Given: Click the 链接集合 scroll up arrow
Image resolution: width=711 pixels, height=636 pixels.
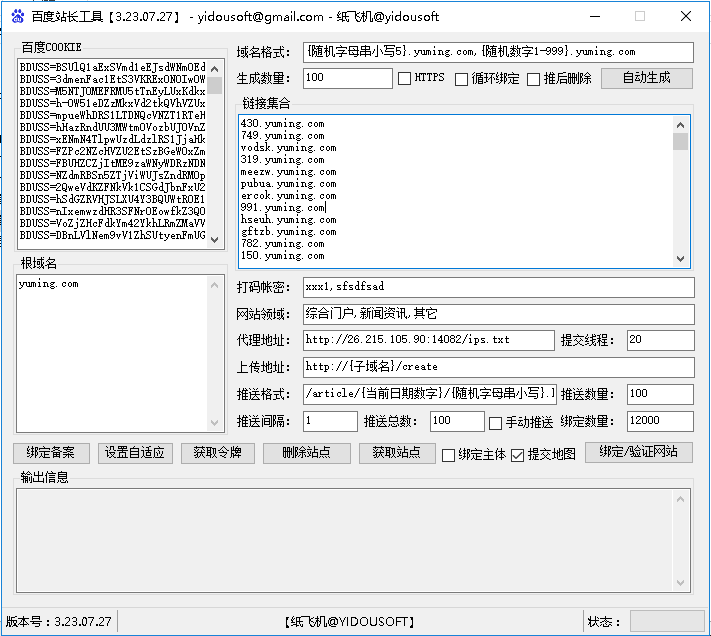Looking at the screenshot, I should pyautogui.click(x=680, y=125).
